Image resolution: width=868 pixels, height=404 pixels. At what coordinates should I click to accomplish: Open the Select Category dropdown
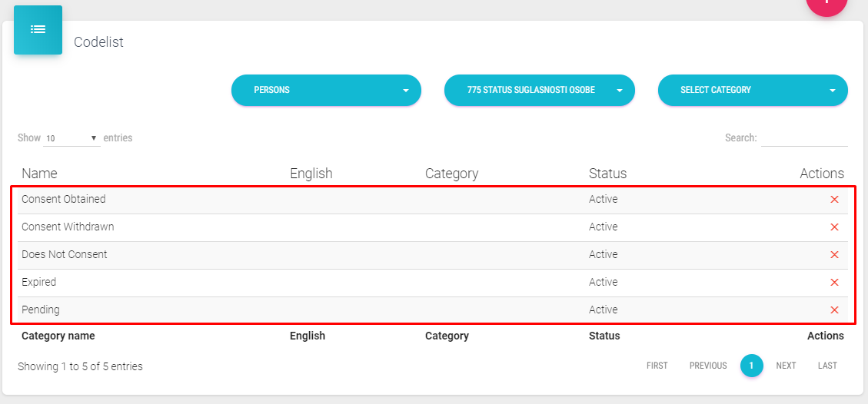(753, 90)
